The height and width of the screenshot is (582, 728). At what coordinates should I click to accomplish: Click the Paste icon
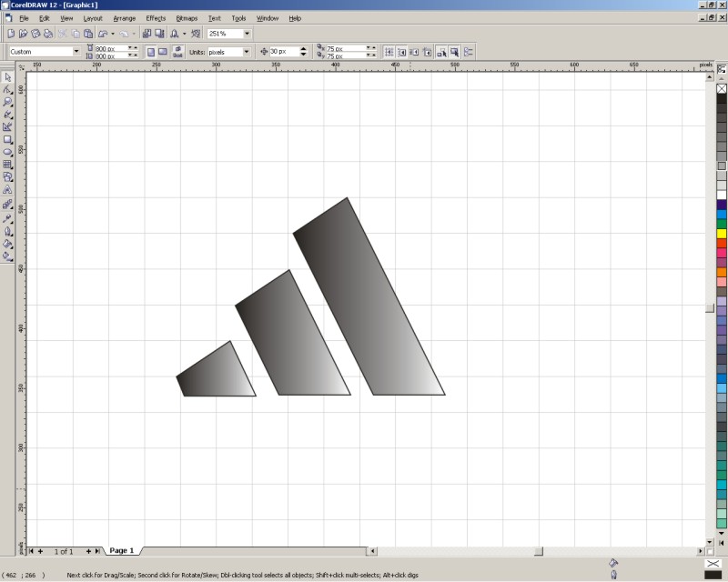click(x=88, y=34)
